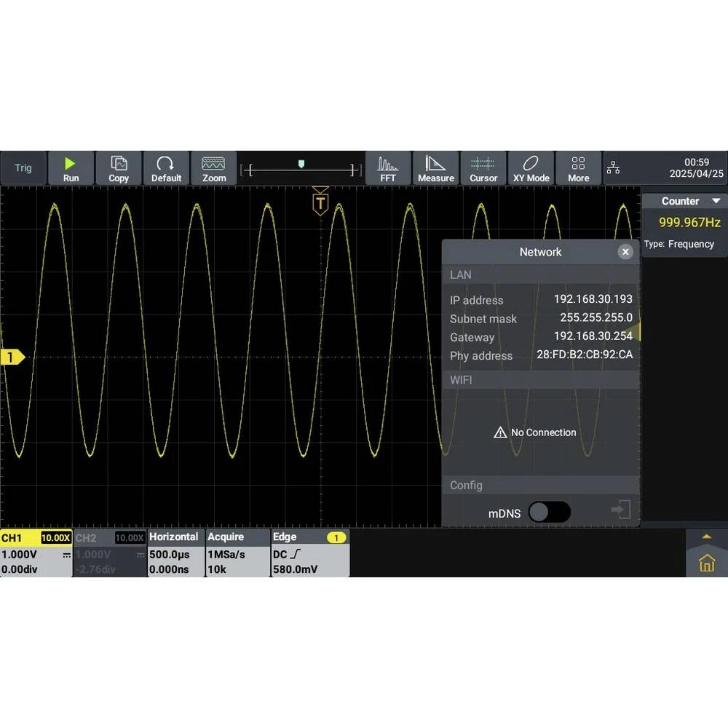Open the Measure tool
The image size is (728, 728).
(436, 168)
